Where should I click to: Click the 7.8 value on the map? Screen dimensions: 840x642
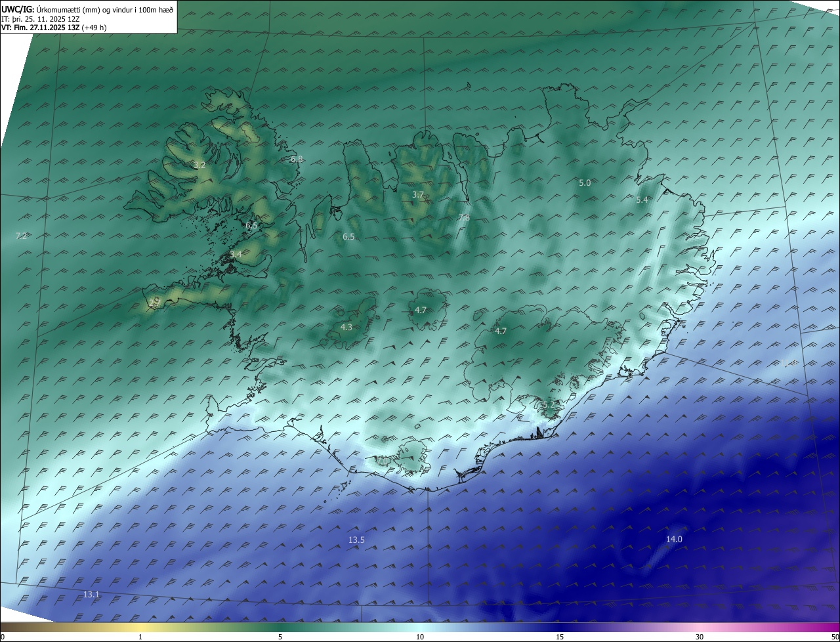[x=463, y=218]
